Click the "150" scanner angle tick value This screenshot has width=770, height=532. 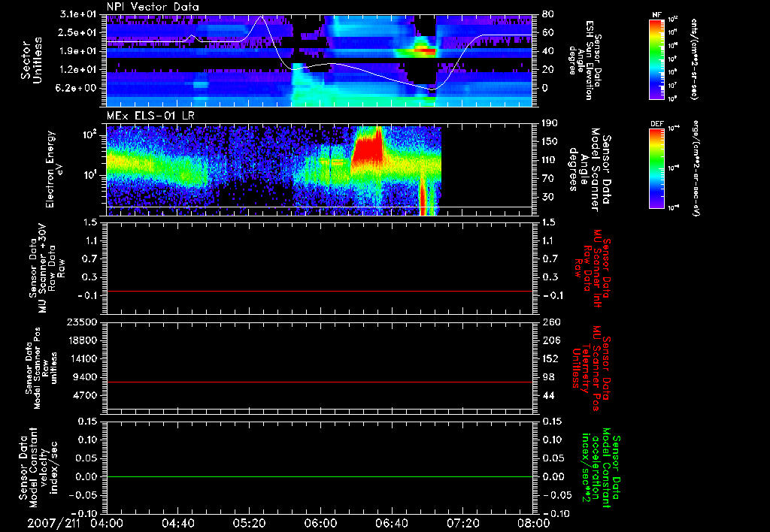tap(550, 141)
